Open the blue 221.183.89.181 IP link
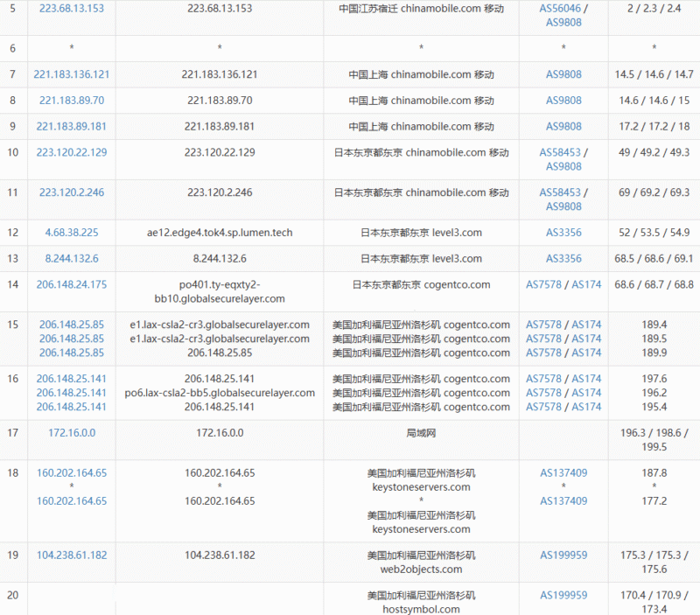 (x=72, y=126)
